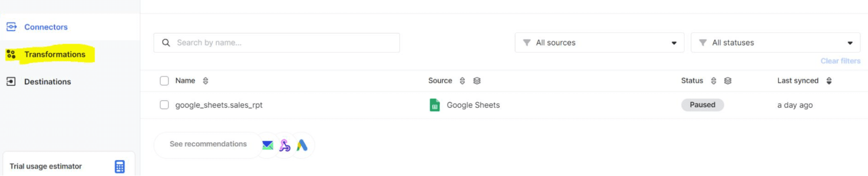Expand the All statuses dropdown

(x=776, y=42)
